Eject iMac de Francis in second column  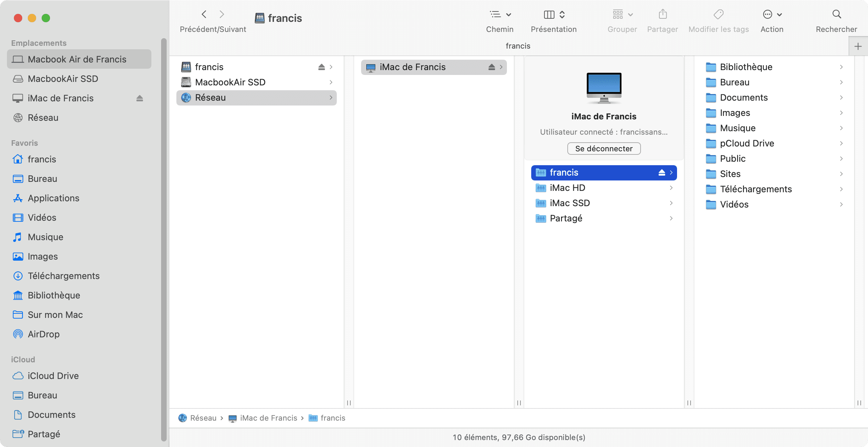(492, 67)
